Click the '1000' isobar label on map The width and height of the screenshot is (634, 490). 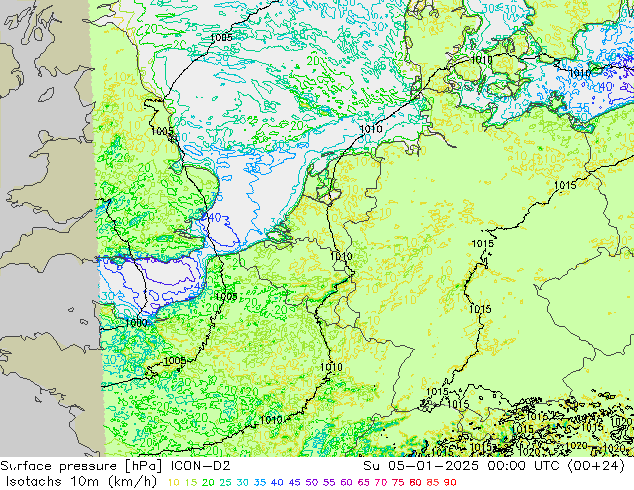[x=136, y=323]
